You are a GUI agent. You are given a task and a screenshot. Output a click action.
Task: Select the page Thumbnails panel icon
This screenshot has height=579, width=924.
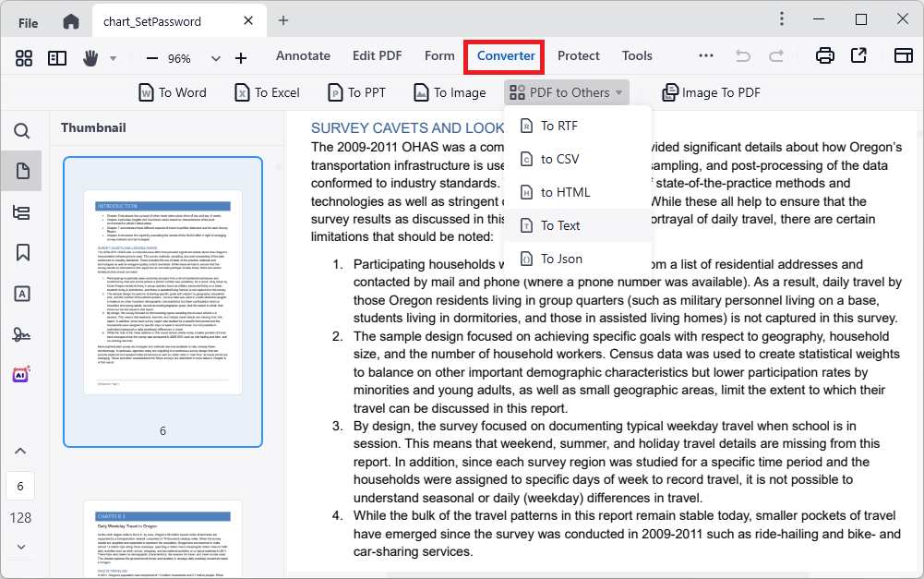22,170
